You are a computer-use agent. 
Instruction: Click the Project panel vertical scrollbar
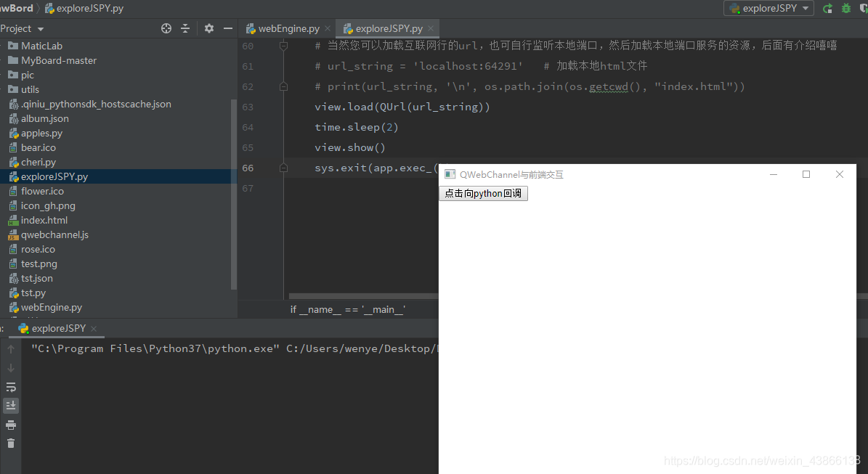[234, 194]
